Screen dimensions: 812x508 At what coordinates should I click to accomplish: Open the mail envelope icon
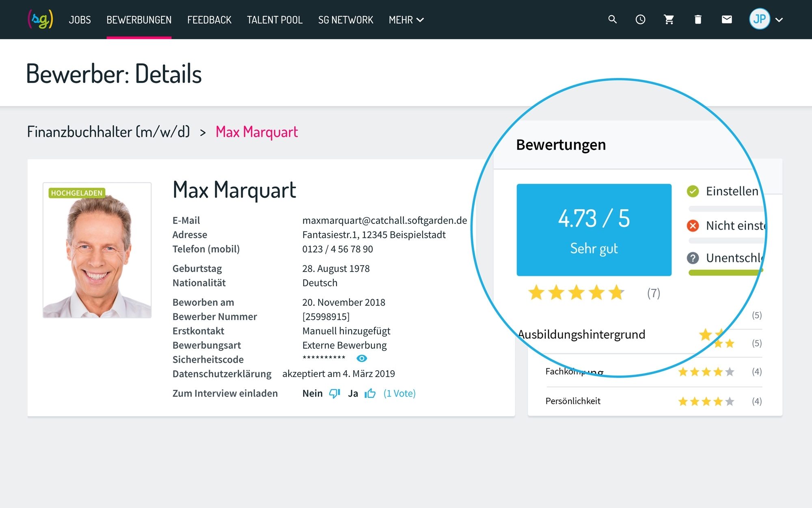click(x=726, y=20)
